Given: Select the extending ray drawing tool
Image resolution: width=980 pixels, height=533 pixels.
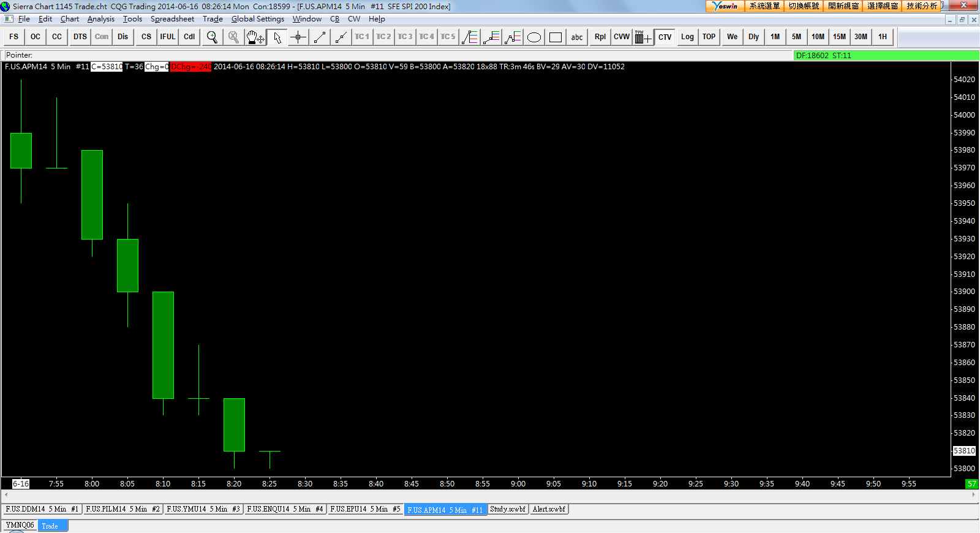Looking at the screenshot, I should point(341,37).
